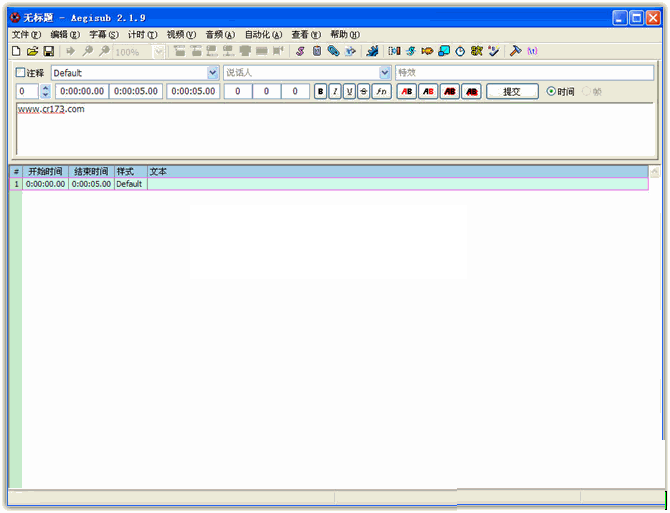Expand the 说话人 actor dropdown
This screenshot has width=670, height=513.
[385, 73]
